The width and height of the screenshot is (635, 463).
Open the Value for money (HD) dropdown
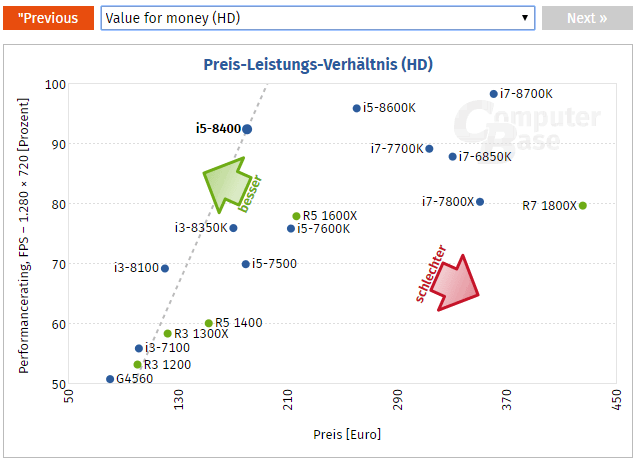click(318, 18)
